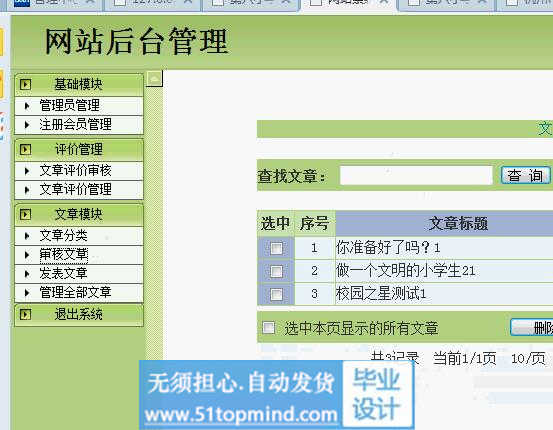553x430 pixels.
Task: Toggle 选中本页显示的所有文章 checkbox
Action: click(269, 328)
